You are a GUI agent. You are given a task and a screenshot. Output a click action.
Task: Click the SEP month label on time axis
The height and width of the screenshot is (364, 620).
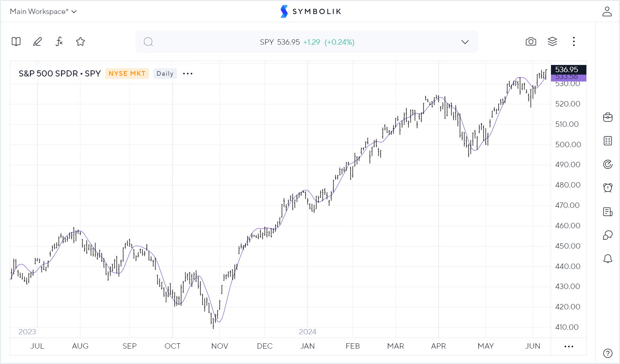129,346
